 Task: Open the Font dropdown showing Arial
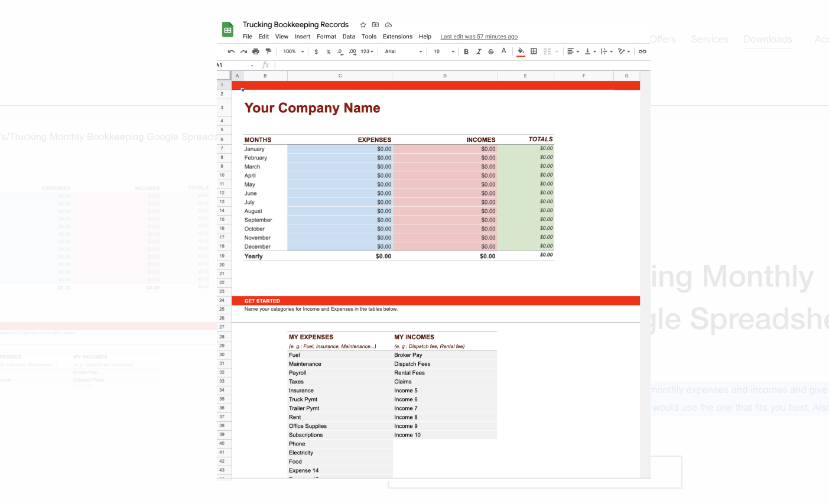402,51
